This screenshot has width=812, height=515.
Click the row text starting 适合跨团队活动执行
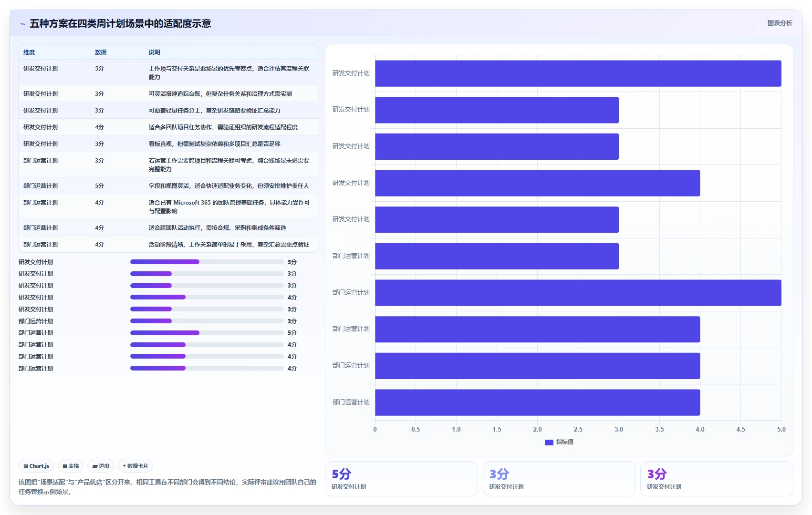tap(217, 228)
